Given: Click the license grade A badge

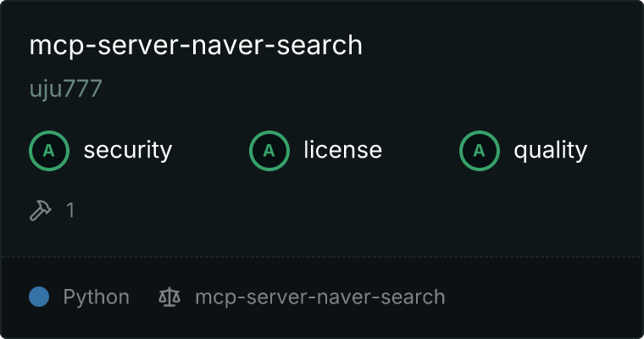Looking at the screenshot, I should coord(269,151).
